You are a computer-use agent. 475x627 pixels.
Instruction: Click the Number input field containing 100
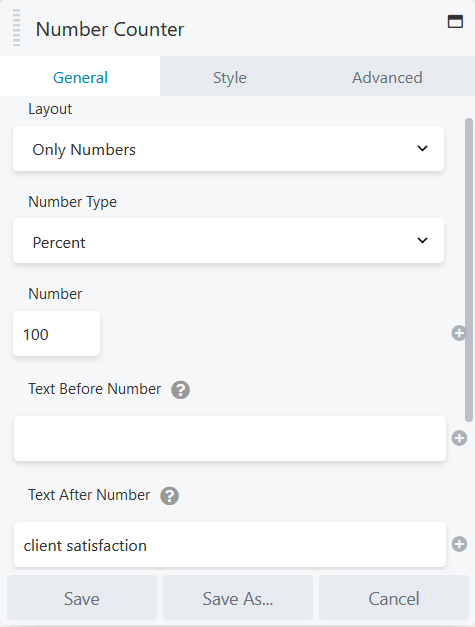[x=56, y=333]
